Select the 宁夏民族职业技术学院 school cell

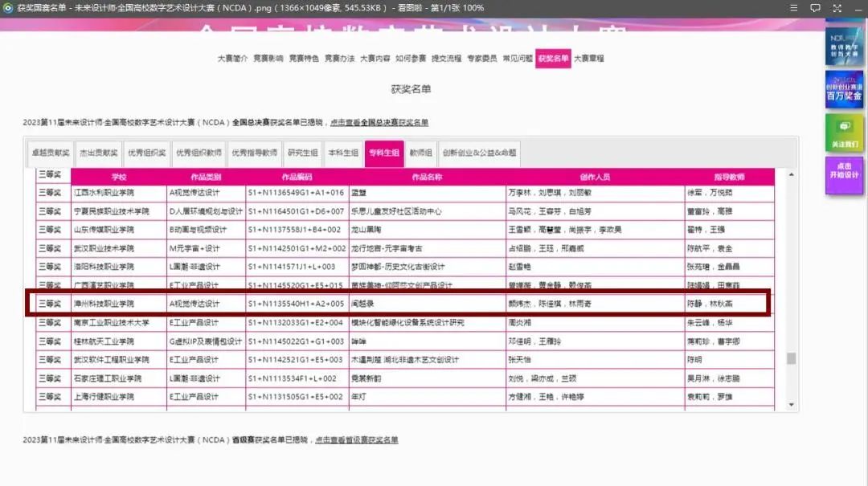119,211
